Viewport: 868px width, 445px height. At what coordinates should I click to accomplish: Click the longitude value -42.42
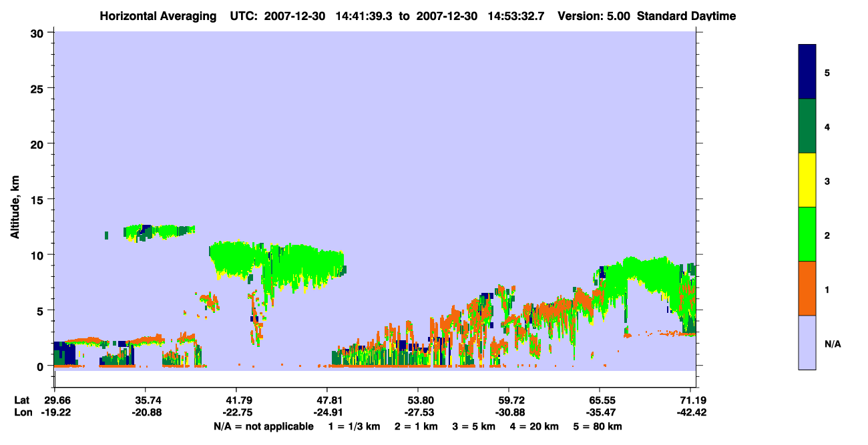690,412
